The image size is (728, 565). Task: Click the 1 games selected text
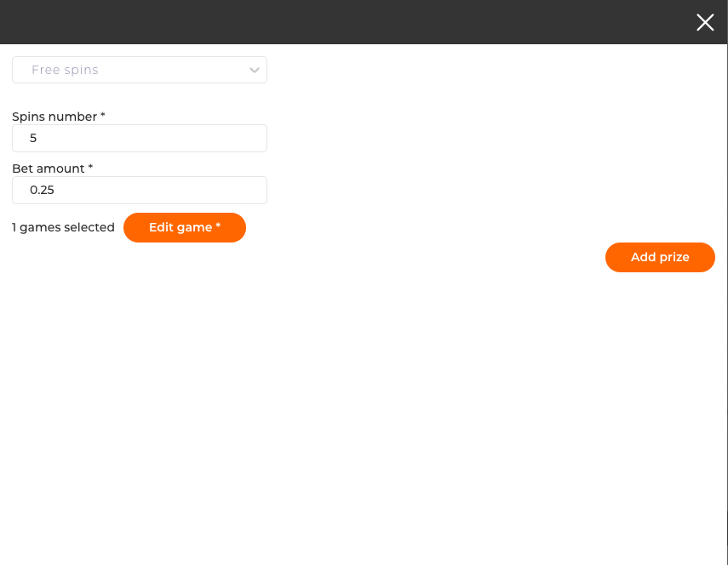[x=63, y=227]
